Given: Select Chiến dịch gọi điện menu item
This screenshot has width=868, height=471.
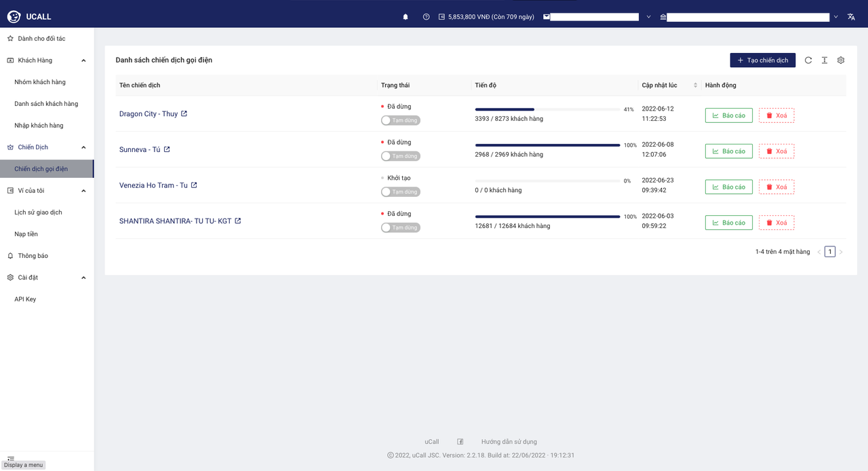Looking at the screenshot, I should click(47, 169).
